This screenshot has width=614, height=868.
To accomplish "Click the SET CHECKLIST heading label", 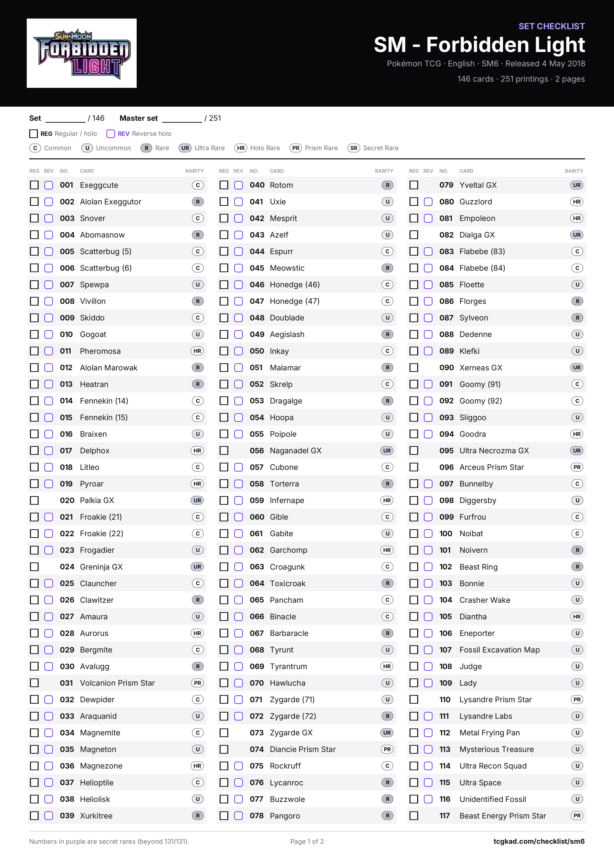I will (x=552, y=26).
